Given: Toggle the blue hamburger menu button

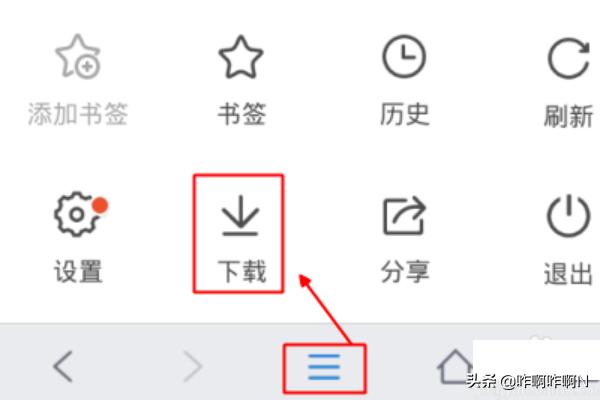Looking at the screenshot, I should point(324,367).
